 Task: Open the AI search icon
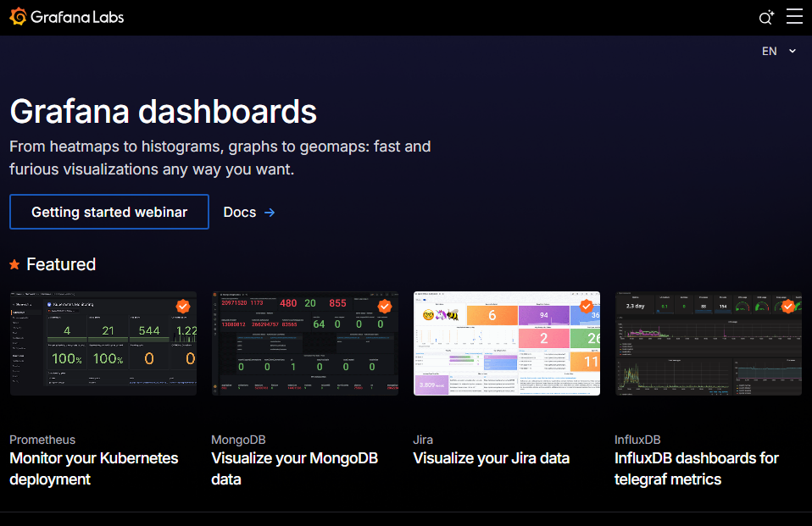(766, 18)
